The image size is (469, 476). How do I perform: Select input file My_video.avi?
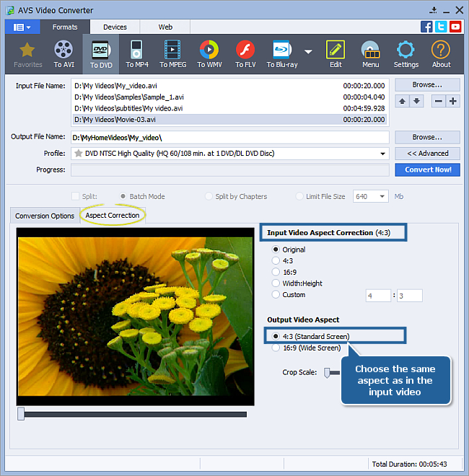pos(230,86)
